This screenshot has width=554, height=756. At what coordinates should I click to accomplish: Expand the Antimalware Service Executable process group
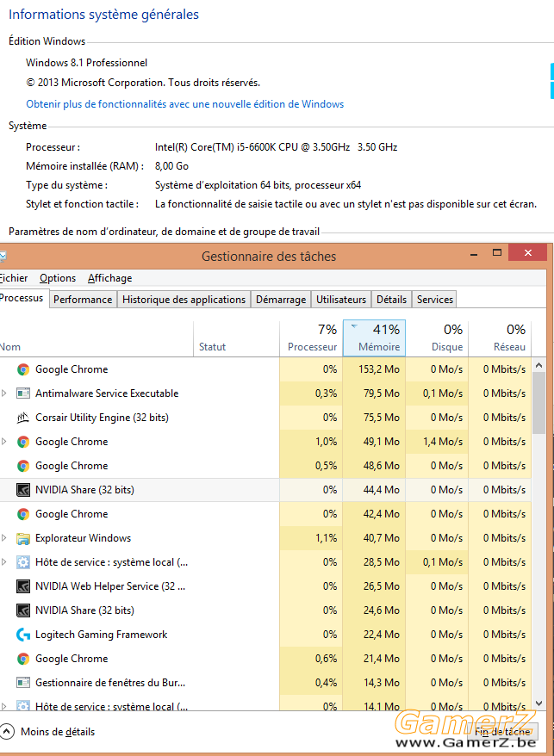tap(3, 393)
